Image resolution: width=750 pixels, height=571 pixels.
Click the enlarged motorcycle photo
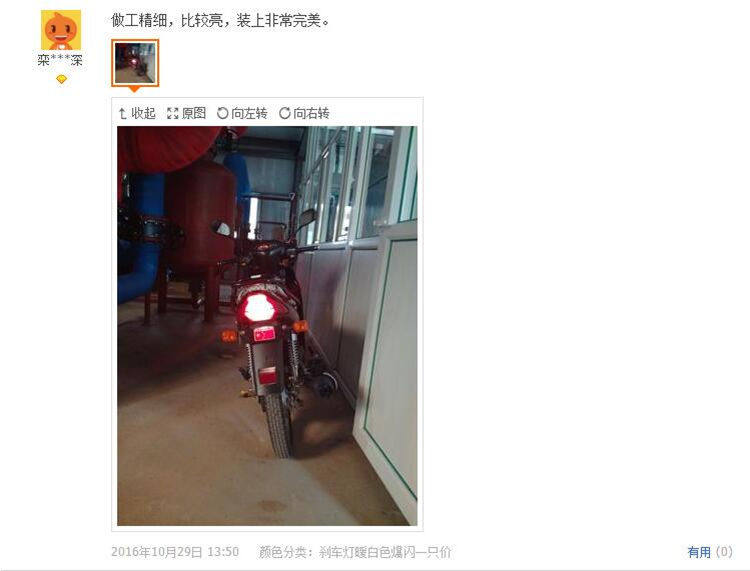267,326
